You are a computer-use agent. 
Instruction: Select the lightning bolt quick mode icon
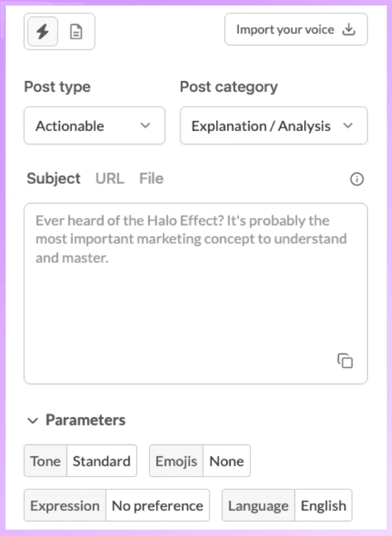(42, 32)
